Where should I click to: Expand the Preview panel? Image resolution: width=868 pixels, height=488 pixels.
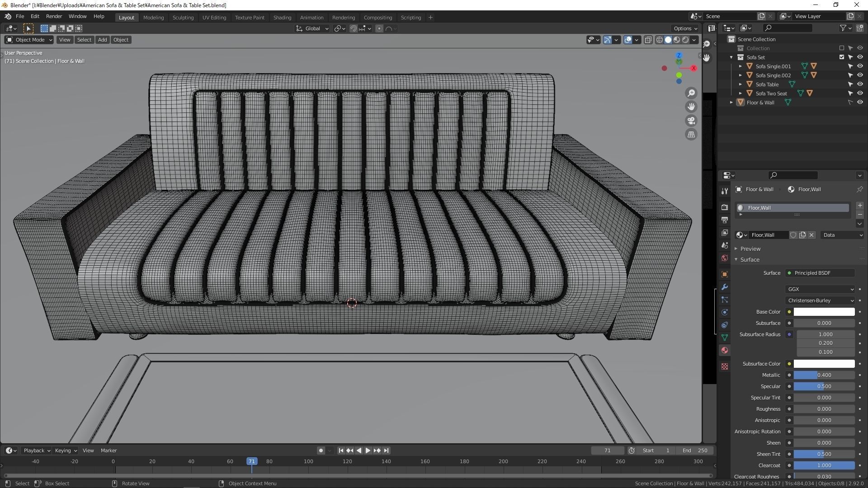click(x=750, y=249)
